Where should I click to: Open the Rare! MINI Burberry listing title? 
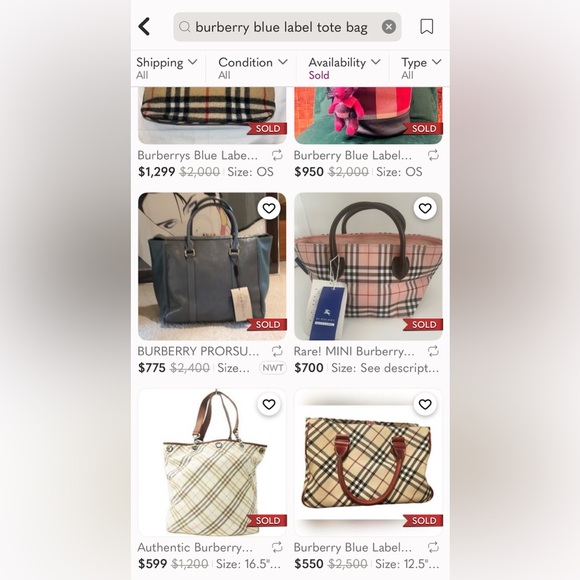point(354,351)
